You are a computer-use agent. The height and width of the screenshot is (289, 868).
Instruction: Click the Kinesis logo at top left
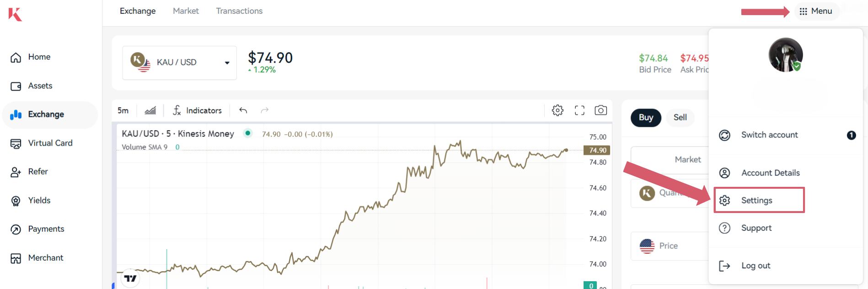point(15,14)
